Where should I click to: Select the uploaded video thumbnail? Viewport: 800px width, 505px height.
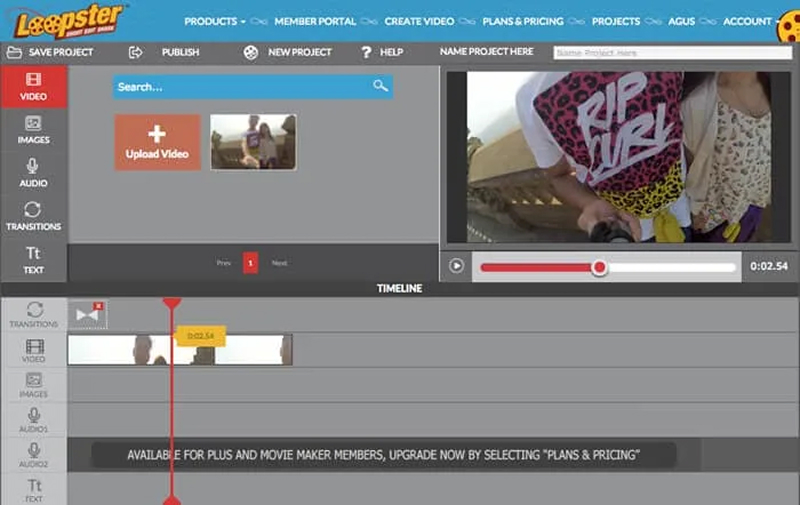pos(253,142)
